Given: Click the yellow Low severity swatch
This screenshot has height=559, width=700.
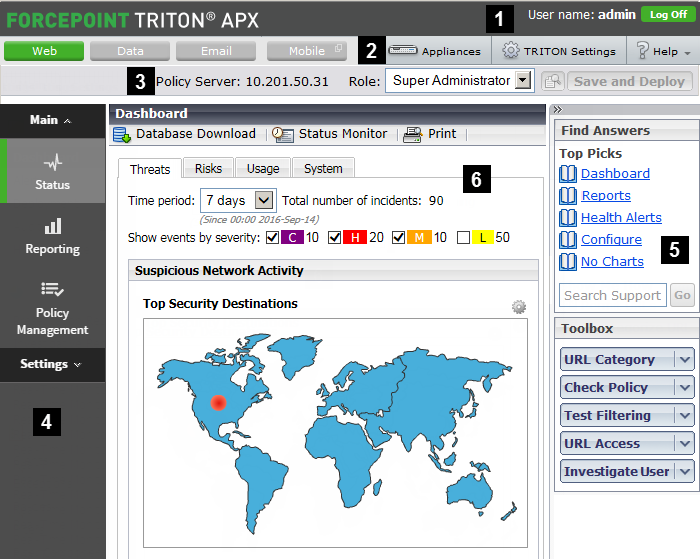Looking at the screenshot, I should tap(483, 238).
